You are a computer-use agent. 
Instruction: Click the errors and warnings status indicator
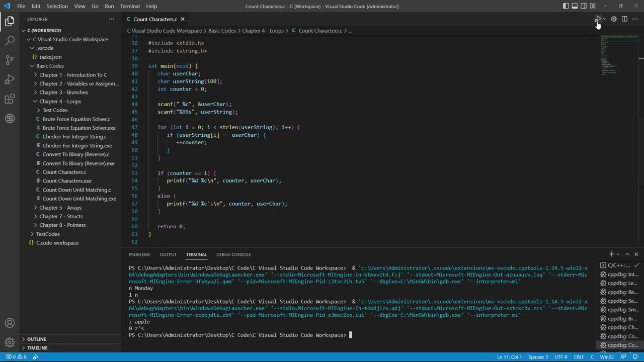click(x=17, y=357)
